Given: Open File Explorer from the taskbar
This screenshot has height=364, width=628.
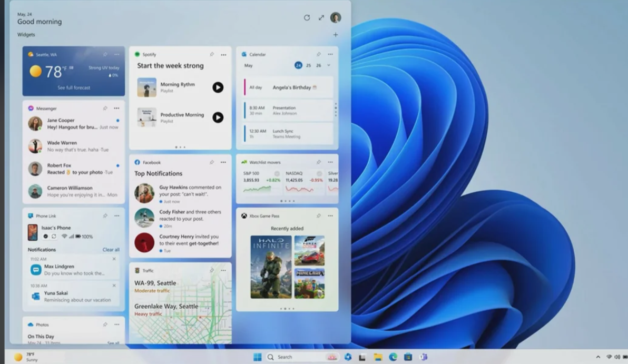Looking at the screenshot, I should pyautogui.click(x=378, y=357).
